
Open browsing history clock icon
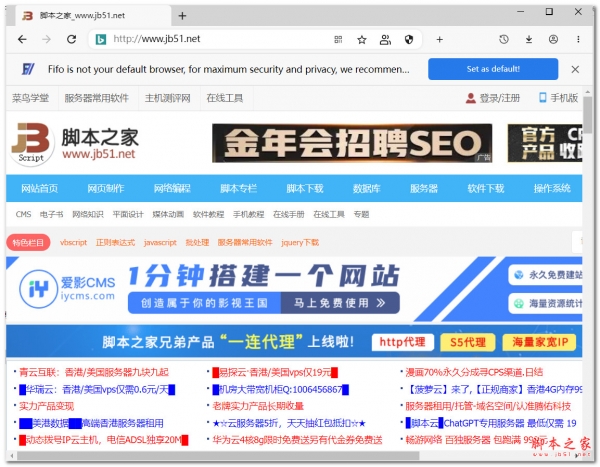504,39
